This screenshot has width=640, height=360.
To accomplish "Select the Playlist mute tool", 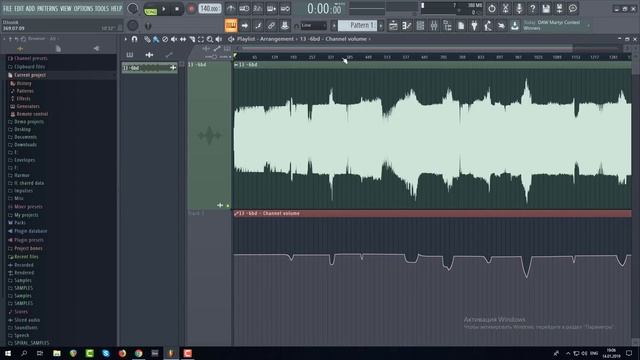I will tap(174, 39).
